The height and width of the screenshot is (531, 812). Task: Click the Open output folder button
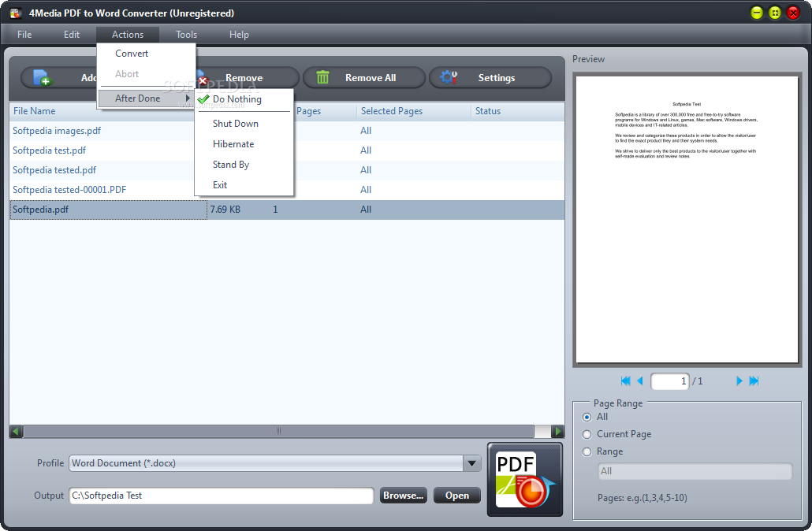pyautogui.click(x=456, y=496)
